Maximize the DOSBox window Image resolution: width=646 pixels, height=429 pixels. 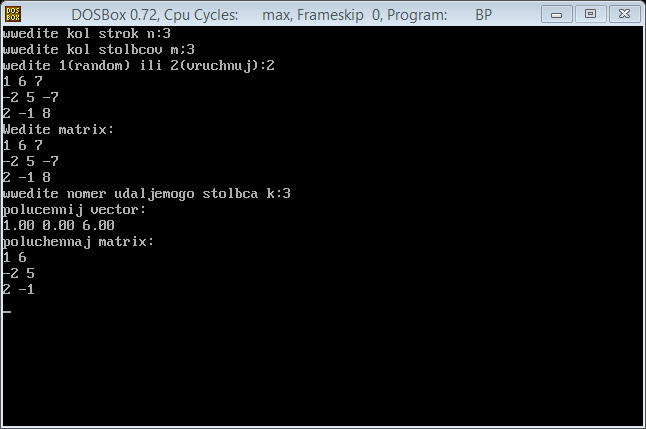(590, 14)
